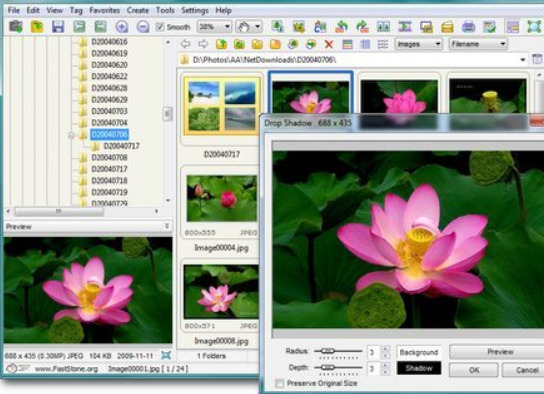Click the Radius value spinner arrows
Image resolution: width=544 pixels, height=394 pixels.
coord(385,352)
